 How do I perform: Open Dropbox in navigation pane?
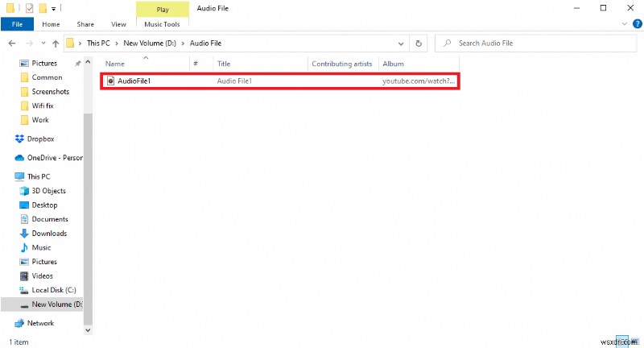tap(41, 139)
